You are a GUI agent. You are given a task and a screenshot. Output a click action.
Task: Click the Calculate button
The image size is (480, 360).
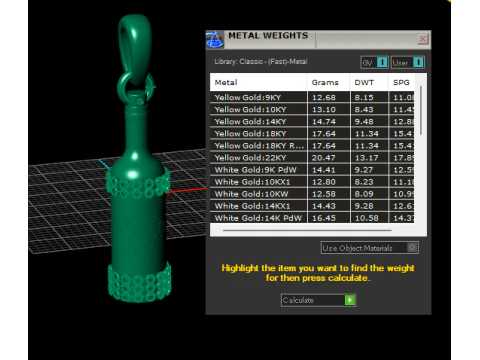[318, 300]
